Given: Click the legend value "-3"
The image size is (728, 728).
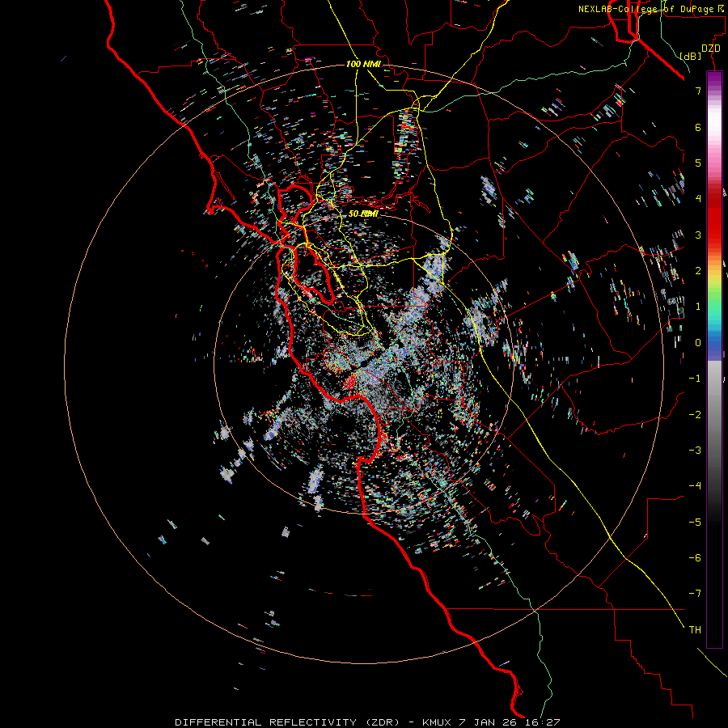Looking at the screenshot, I should [695, 450].
